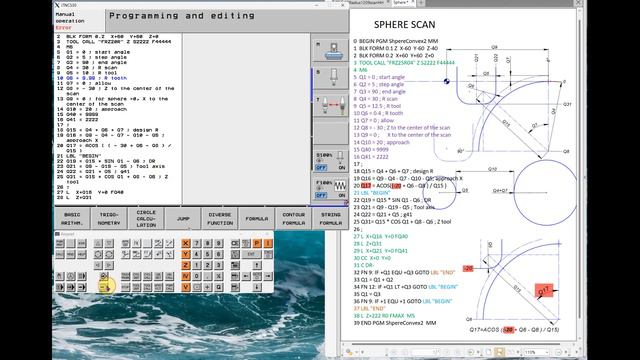Click the orange V axis key
This screenshot has width=640, height=360.
pos(186,287)
